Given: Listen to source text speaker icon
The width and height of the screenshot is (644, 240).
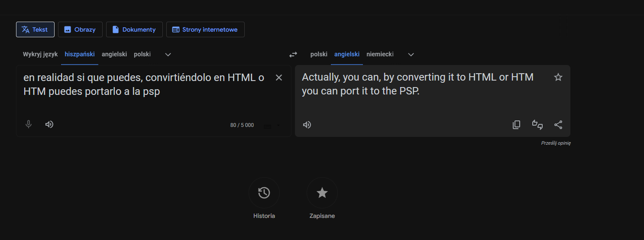Looking at the screenshot, I should click(49, 124).
